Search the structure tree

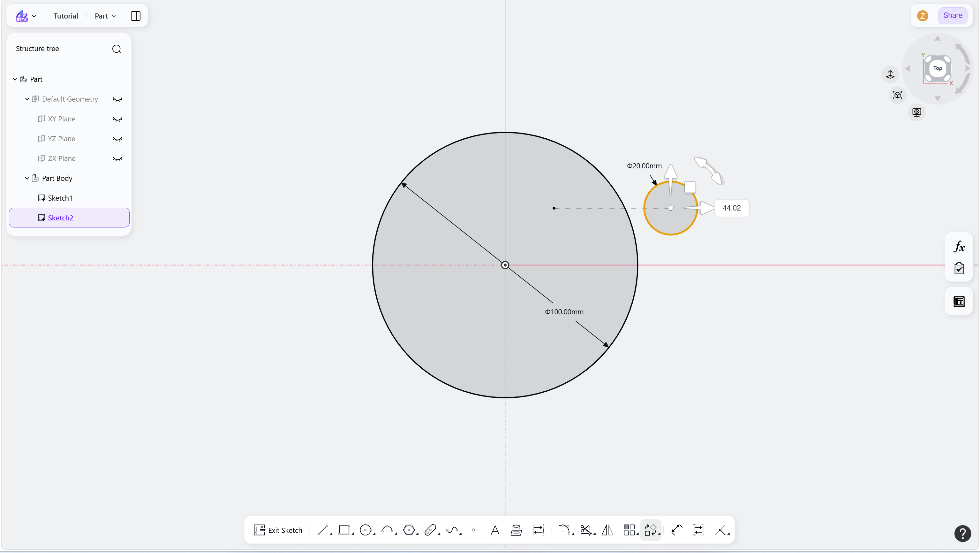coord(117,49)
